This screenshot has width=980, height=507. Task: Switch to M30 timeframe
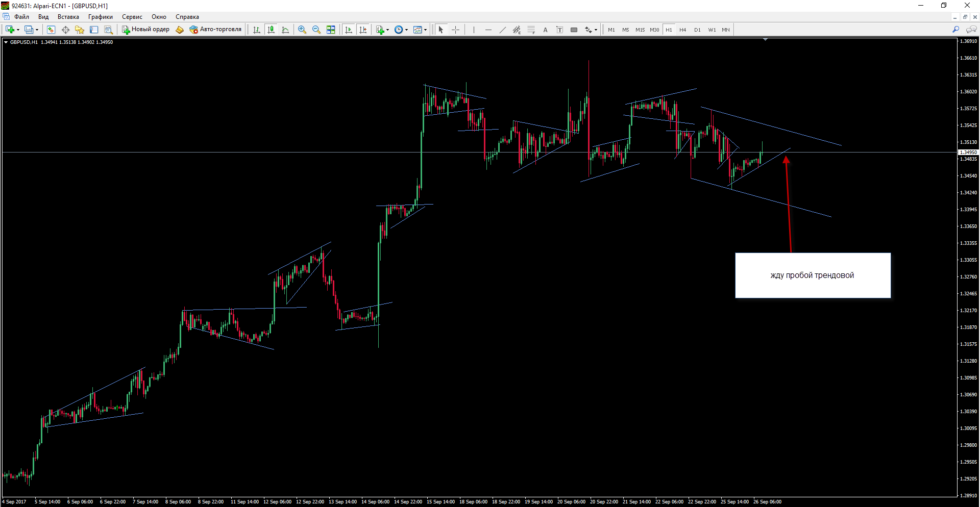click(654, 30)
